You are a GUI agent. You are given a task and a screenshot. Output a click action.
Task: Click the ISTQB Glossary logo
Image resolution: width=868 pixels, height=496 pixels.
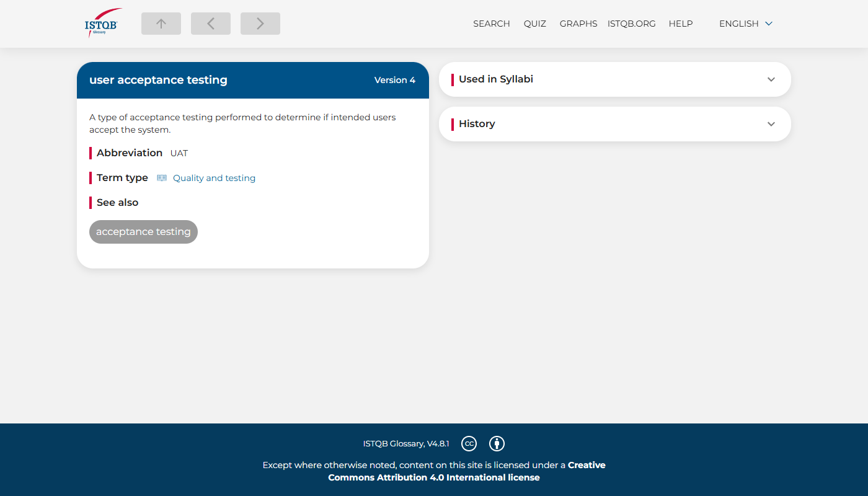click(103, 24)
